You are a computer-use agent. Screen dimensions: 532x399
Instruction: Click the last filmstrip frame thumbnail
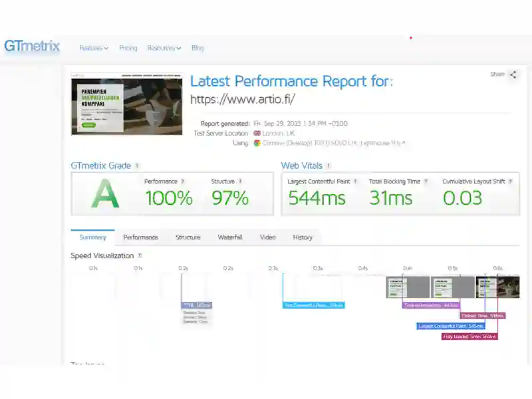pos(497,287)
